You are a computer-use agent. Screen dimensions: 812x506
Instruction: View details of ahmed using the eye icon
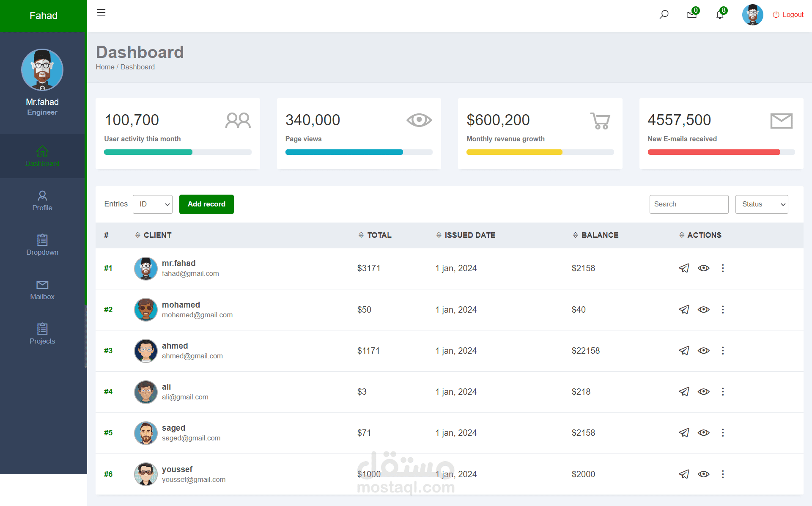pos(704,350)
